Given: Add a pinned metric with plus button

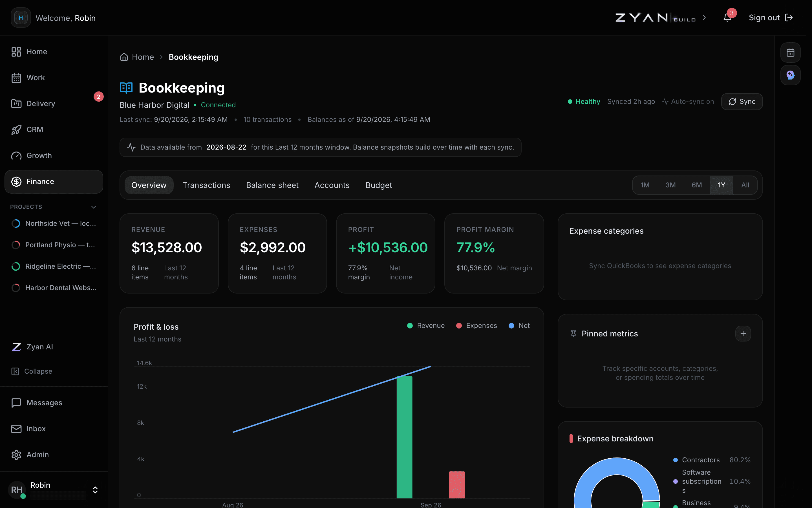Looking at the screenshot, I should [743, 334].
